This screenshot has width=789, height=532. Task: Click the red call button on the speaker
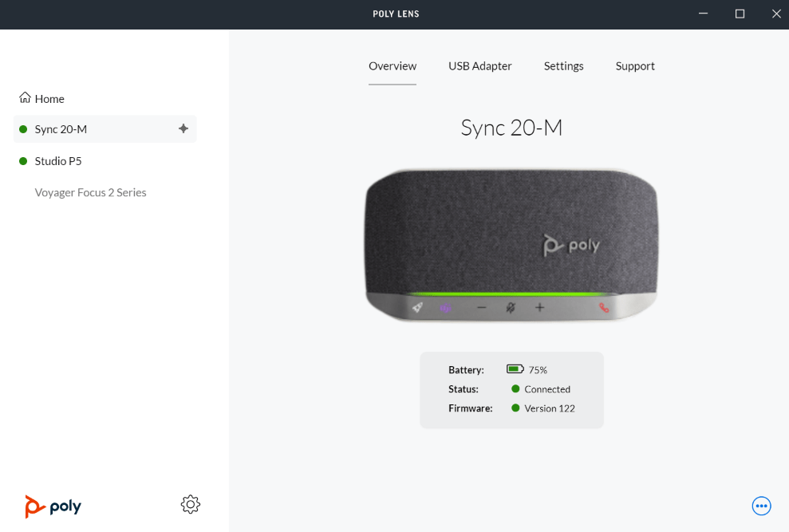(x=604, y=307)
